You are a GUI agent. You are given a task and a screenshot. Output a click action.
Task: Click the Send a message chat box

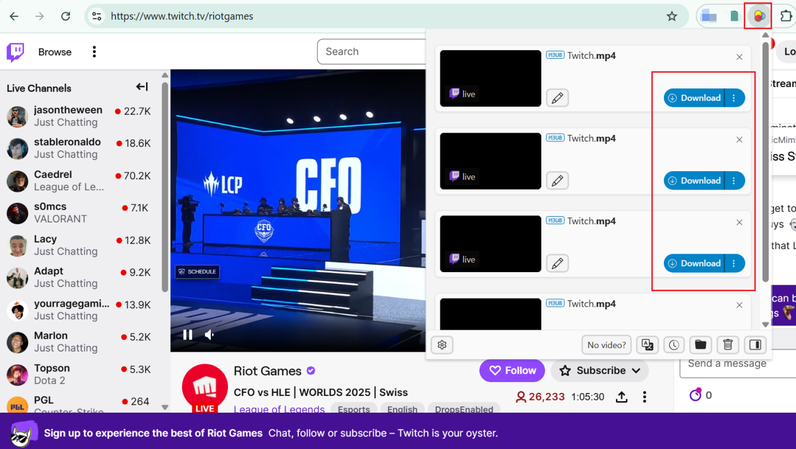point(737,364)
